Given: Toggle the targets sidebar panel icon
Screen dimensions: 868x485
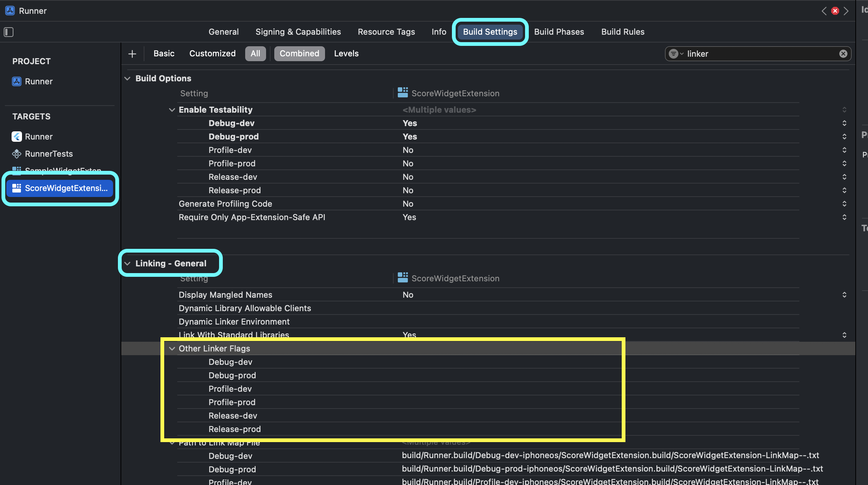Looking at the screenshot, I should 9,32.
